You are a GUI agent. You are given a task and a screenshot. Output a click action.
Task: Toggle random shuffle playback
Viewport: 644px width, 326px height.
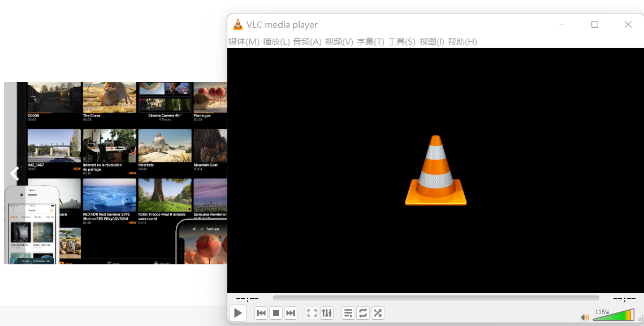(378, 313)
